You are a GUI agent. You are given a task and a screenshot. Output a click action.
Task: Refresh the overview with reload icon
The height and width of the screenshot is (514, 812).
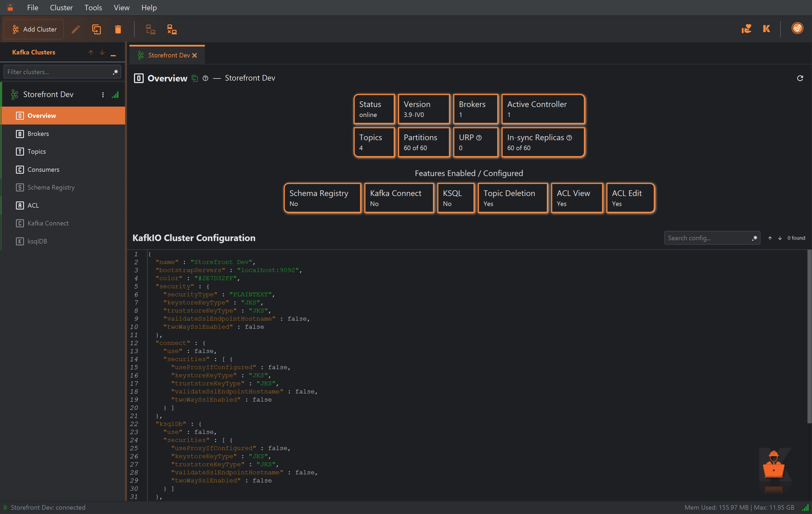pos(800,78)
